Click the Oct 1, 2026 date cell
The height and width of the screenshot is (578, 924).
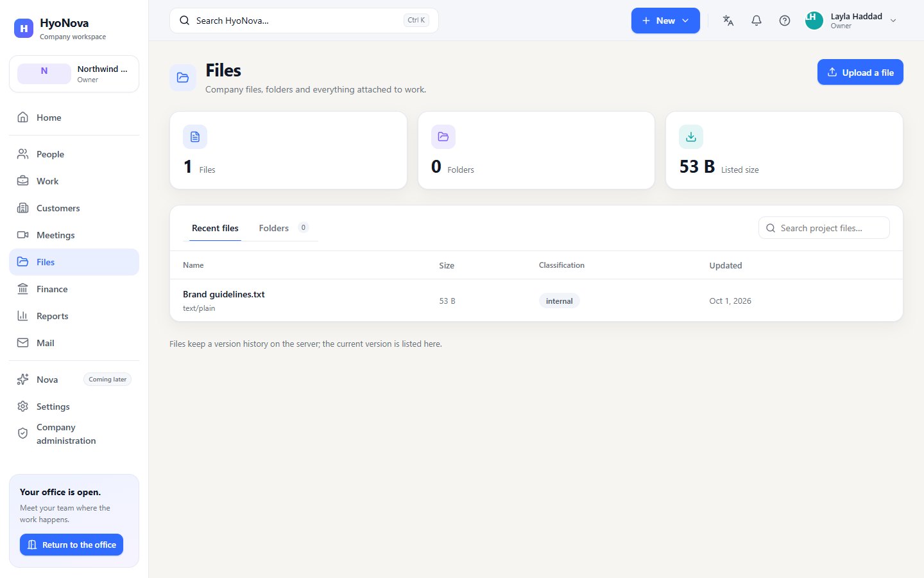[730, 301]
